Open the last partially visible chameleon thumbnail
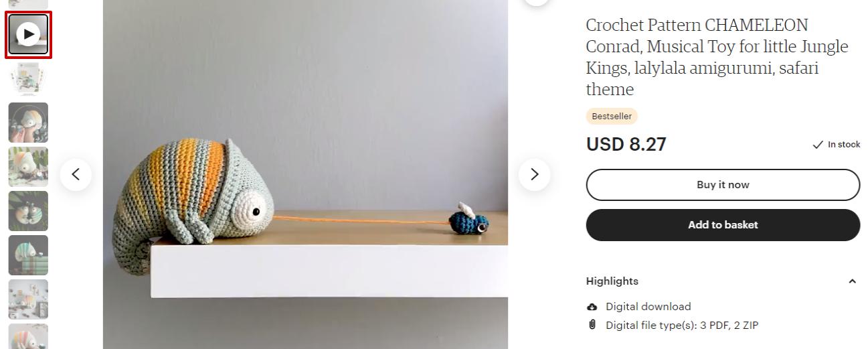Screen dimensions: 868x349 28,336
